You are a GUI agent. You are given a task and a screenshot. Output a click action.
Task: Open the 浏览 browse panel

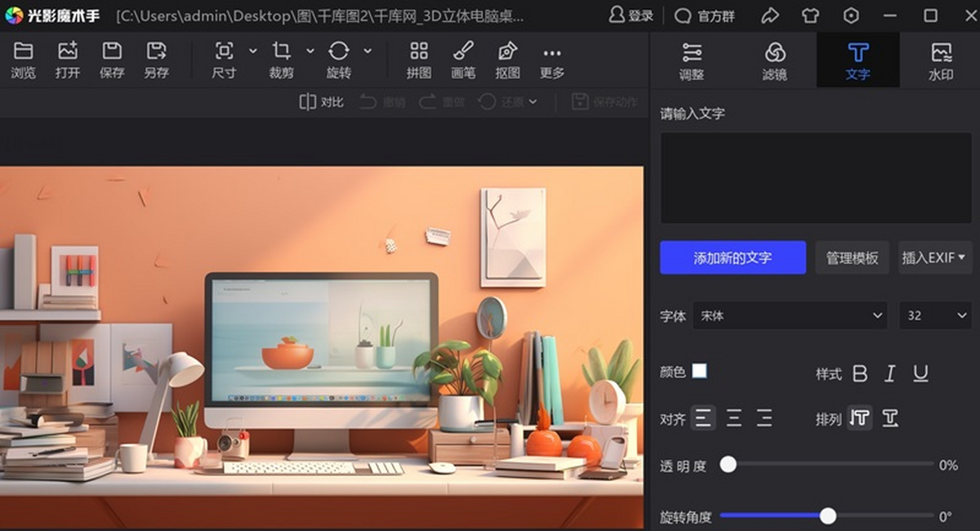[24, 60]
